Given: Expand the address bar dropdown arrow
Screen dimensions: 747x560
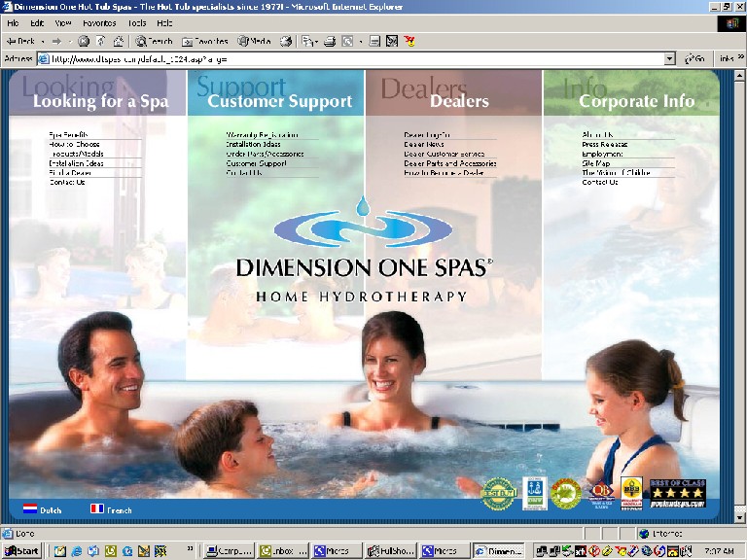Looking at the screenshot, I should coord(669,58).
